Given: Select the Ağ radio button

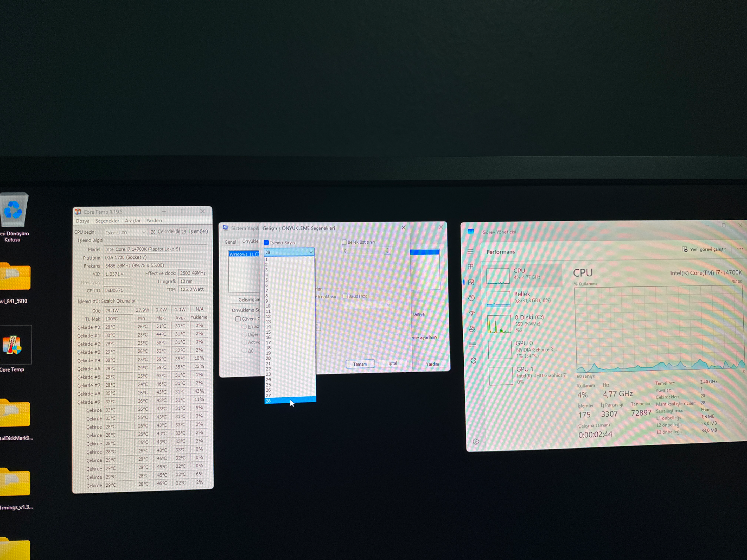Looking at the screenshot, I should coord(245,350).
